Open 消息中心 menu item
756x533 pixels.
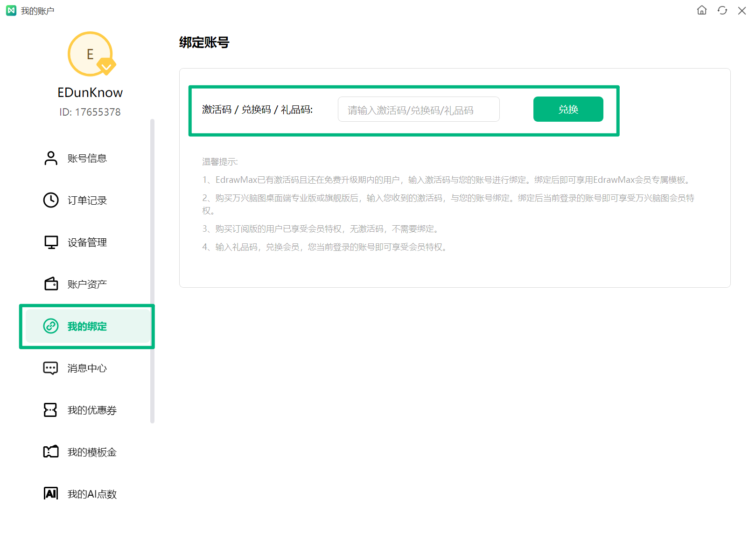click(x=88, y=368)
